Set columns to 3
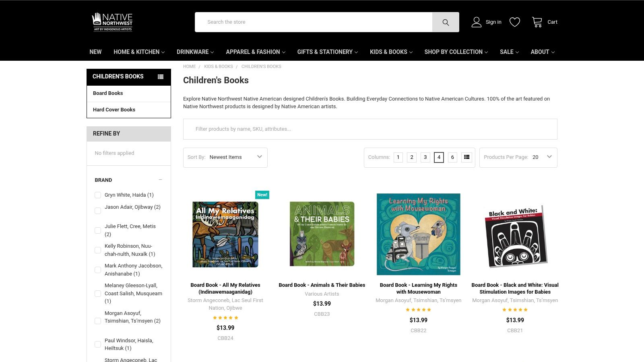644x362 pixels. 425,157
